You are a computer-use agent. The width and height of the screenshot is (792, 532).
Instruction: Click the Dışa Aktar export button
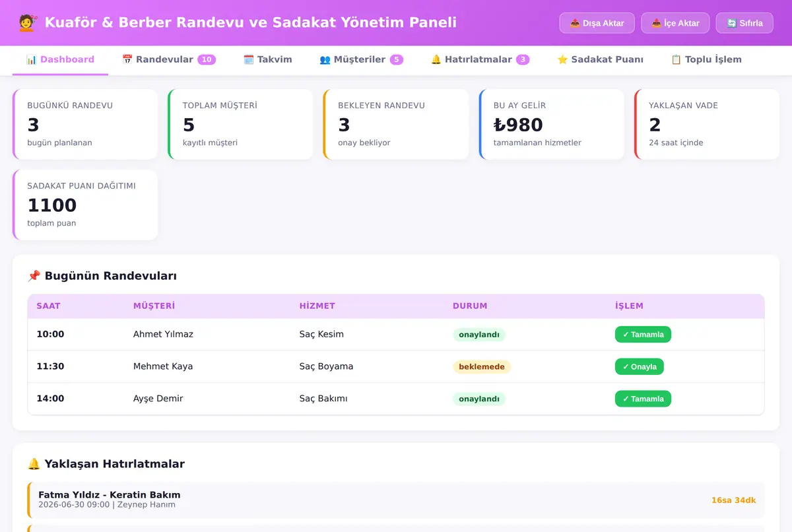point(597,23)
